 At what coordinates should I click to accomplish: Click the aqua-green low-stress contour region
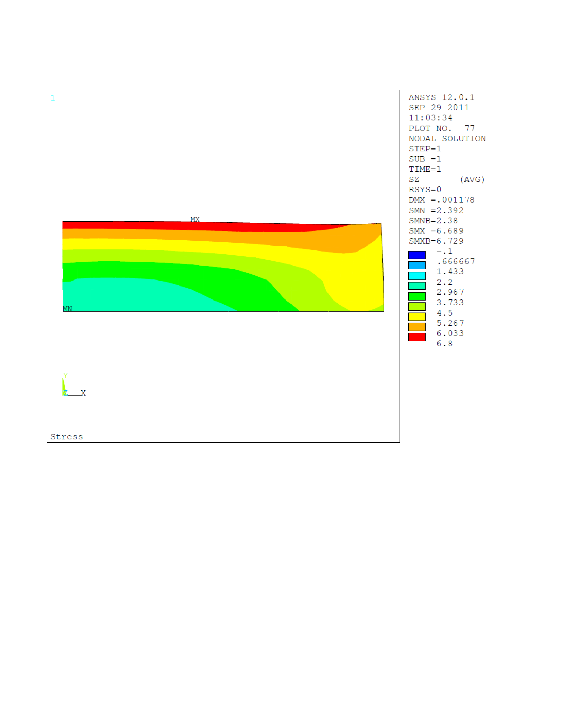tap(133, 295)
